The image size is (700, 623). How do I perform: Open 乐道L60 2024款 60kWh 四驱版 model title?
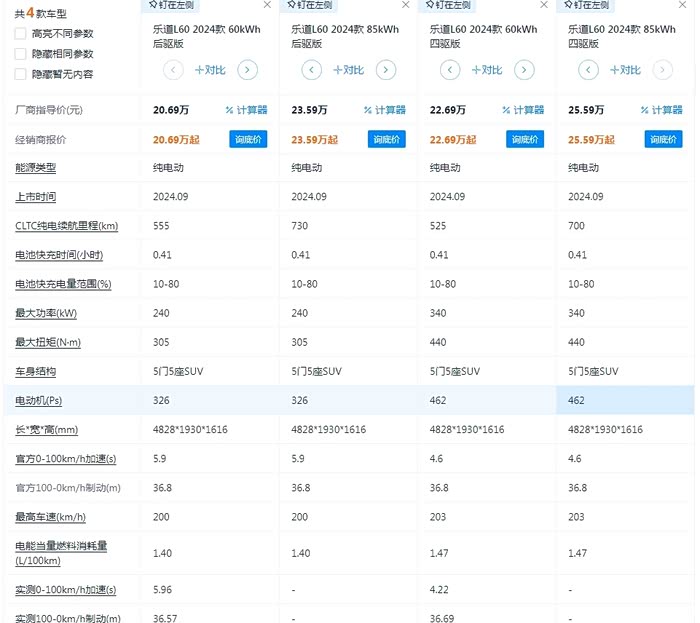tap(483, 36)
